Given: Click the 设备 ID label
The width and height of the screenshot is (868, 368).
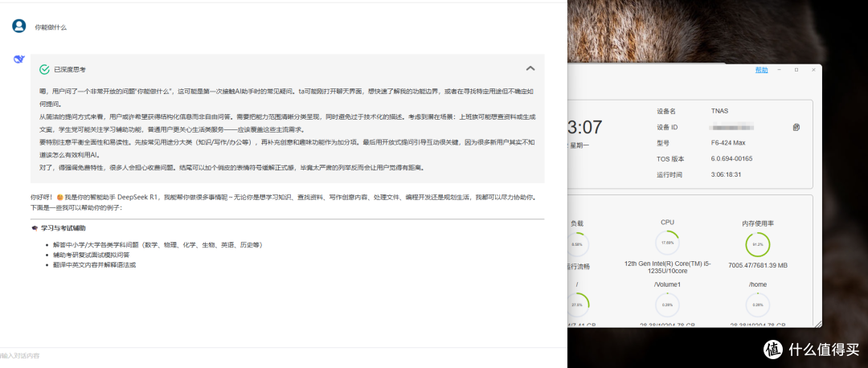Looking at the screenshot, I should [667, 127].
